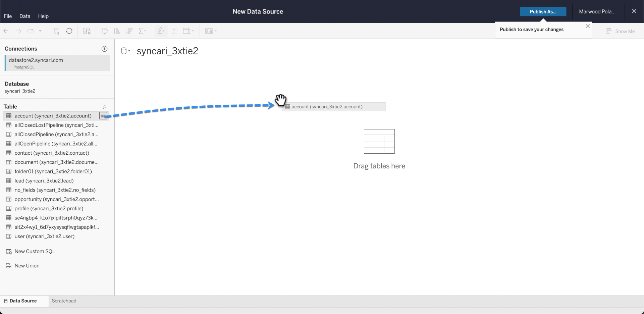
Task: Click the refresh data source icon
Action: (69, 31)
